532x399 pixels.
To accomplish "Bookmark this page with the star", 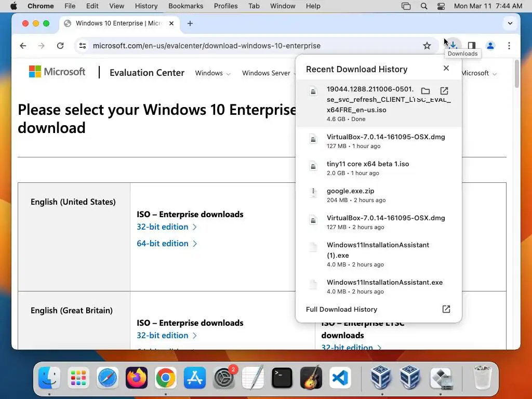I will [x=427, y=46].
